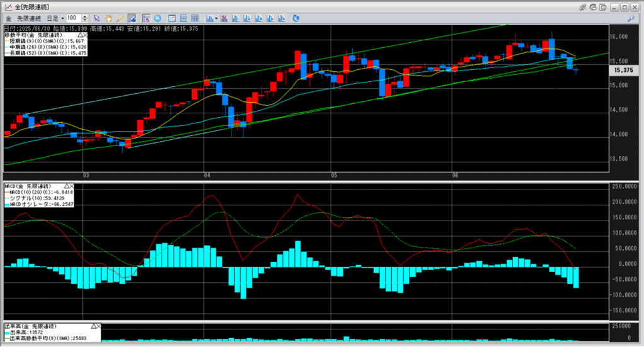Click the 先限連続 contract label
Screen dimensions: 644x347
coord(29,18)
